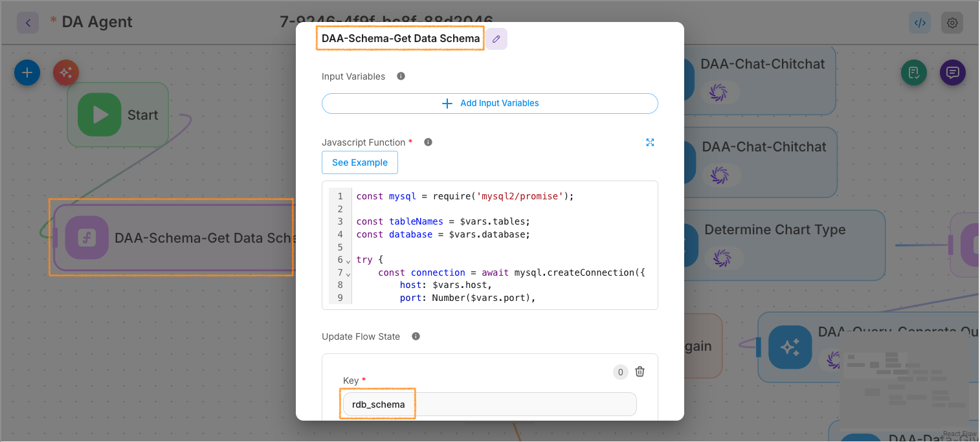
Task: Open the agent flow settings gear
Action: [952, 23]
